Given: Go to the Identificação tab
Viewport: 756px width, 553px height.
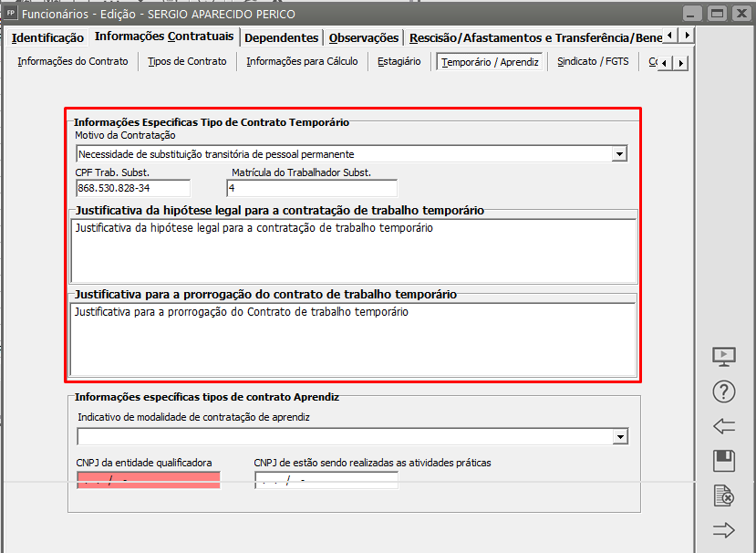Looking at the screenshot, I should click(x=47, y=37).
